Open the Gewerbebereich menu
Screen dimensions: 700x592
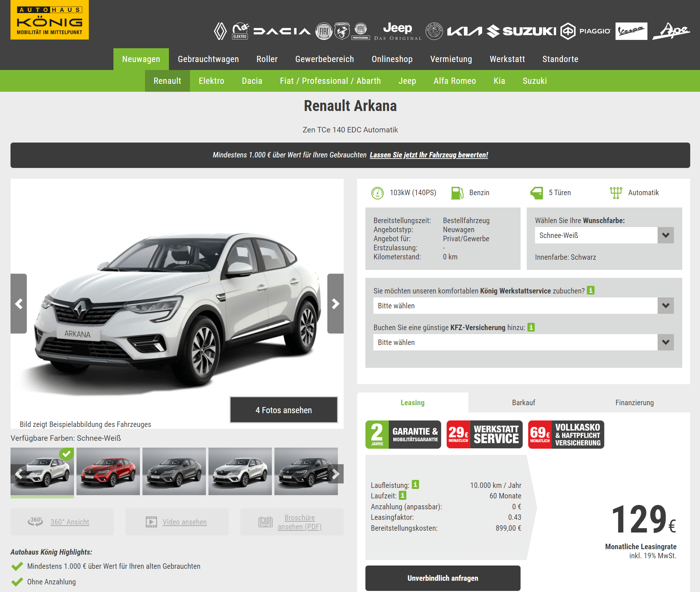point(325,59)
